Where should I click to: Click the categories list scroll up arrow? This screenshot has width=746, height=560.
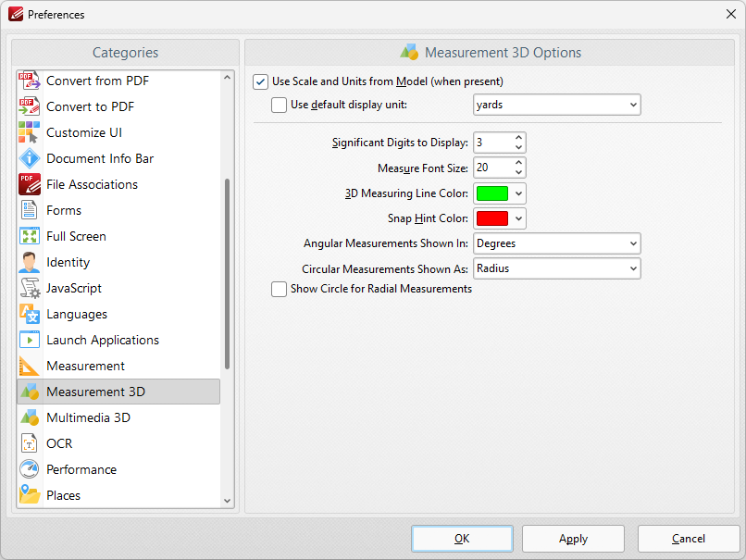pyautogui.click(x=227, y=77)
